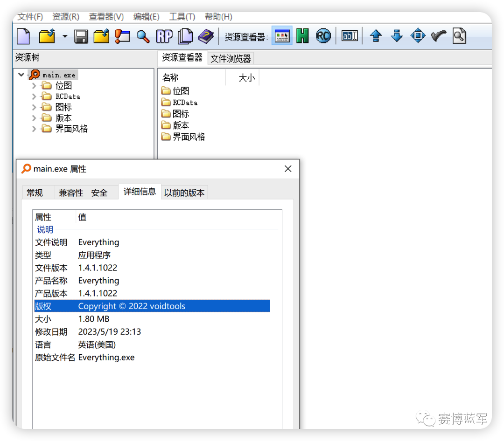
Task: Select 图标 in the resource tree
Action: coord(57,107)
